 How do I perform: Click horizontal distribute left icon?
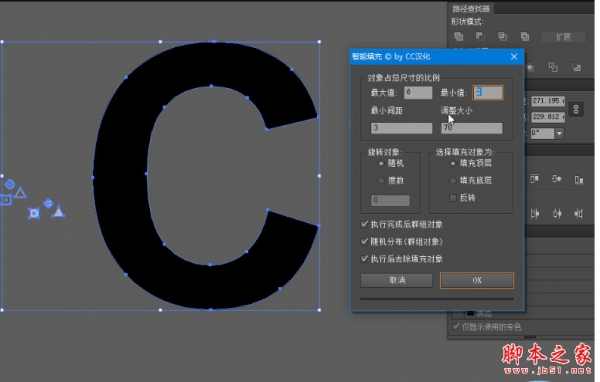[535, 214]
